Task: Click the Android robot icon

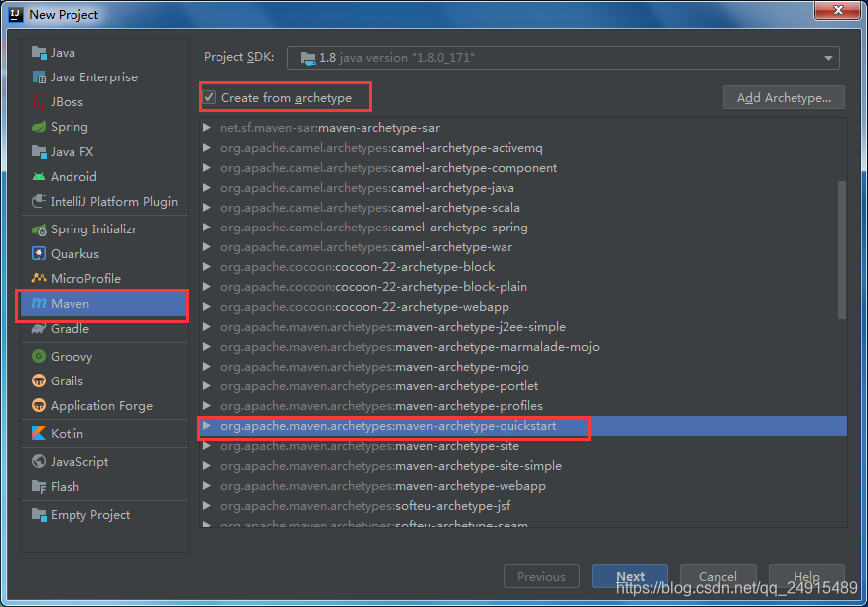Action: click(x=39, y=177)
